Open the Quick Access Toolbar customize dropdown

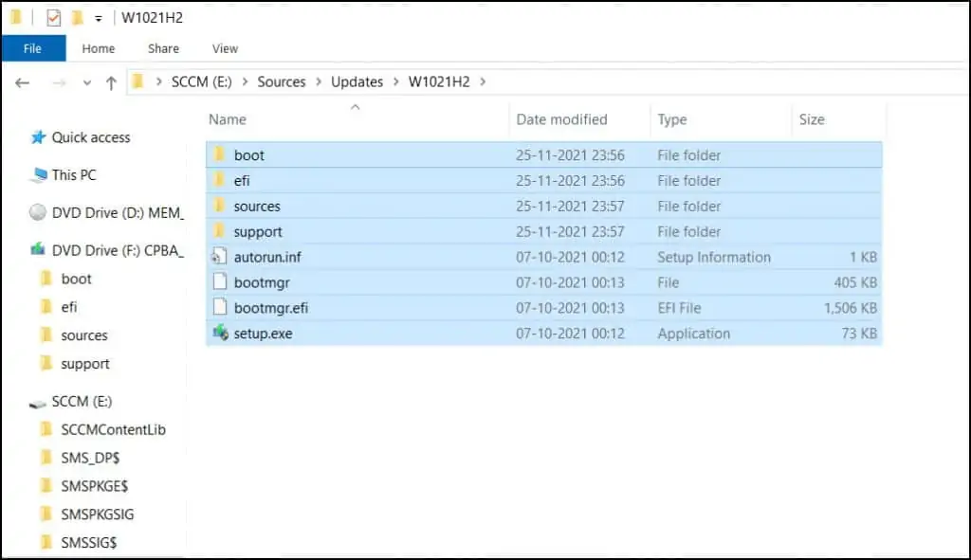click(x=99, y=19)
